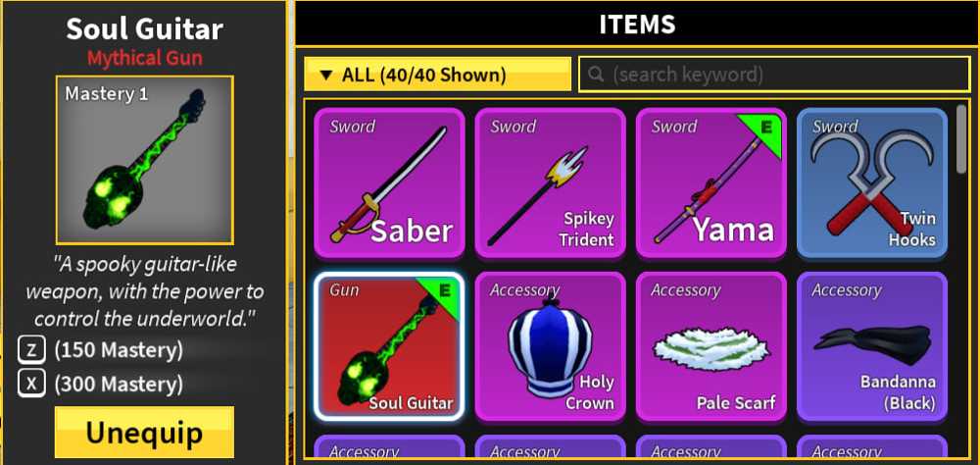Click the Soul Guitar preview image
980x465 pixels.
(145, 160)
